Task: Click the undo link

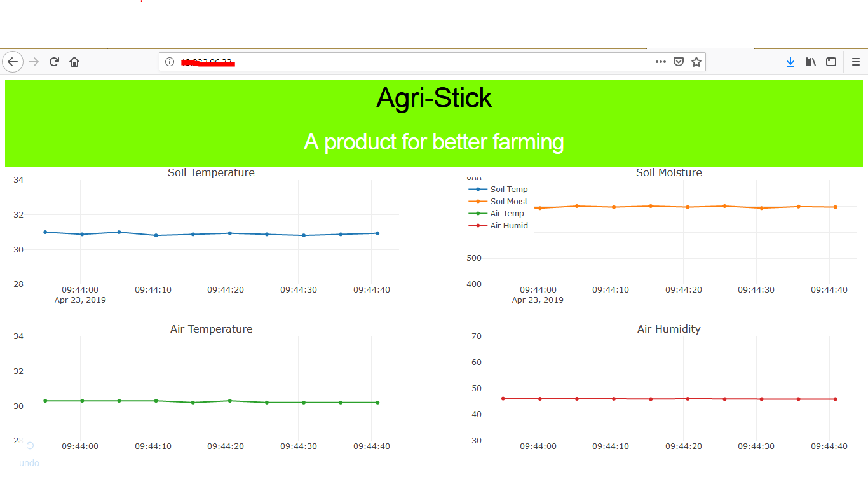Action: pos(29,463)
